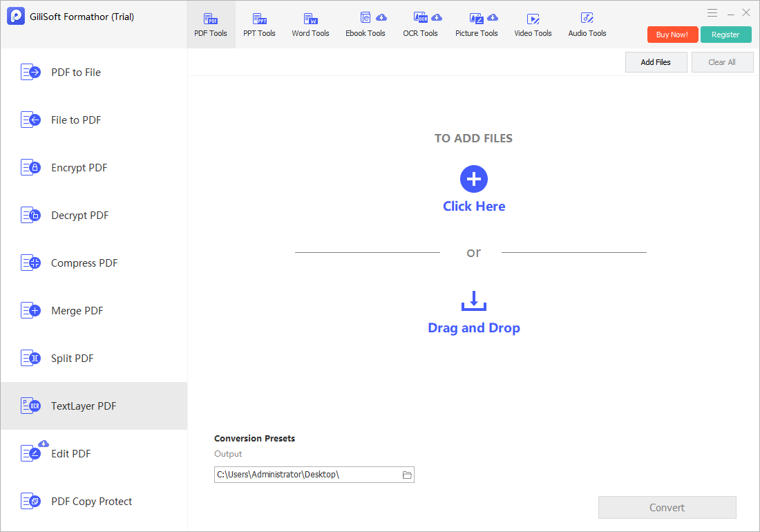Select the Split PDF label

tap(73, 359)
